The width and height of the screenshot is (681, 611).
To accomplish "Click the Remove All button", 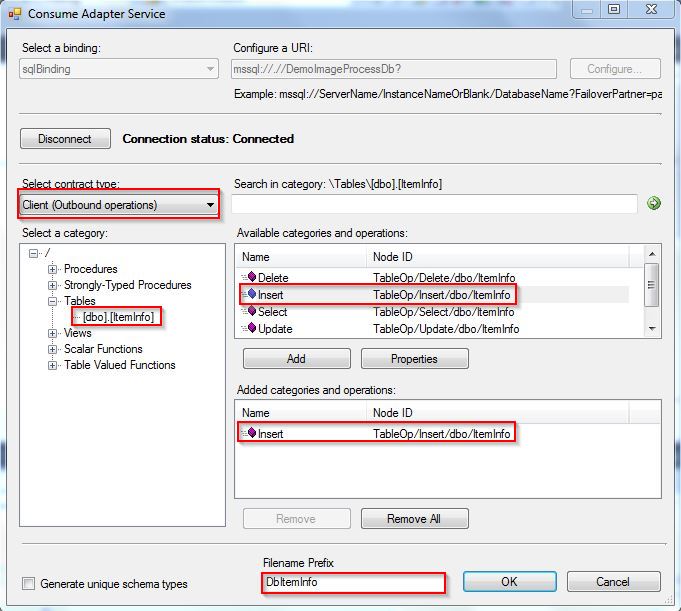I will (x=414, y=519).
